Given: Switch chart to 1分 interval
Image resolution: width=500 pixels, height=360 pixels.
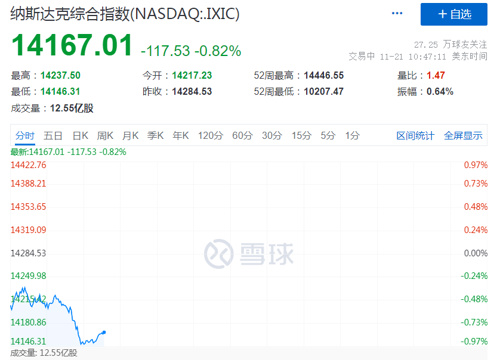Looking at the screenshot, I should coord(352,136).
